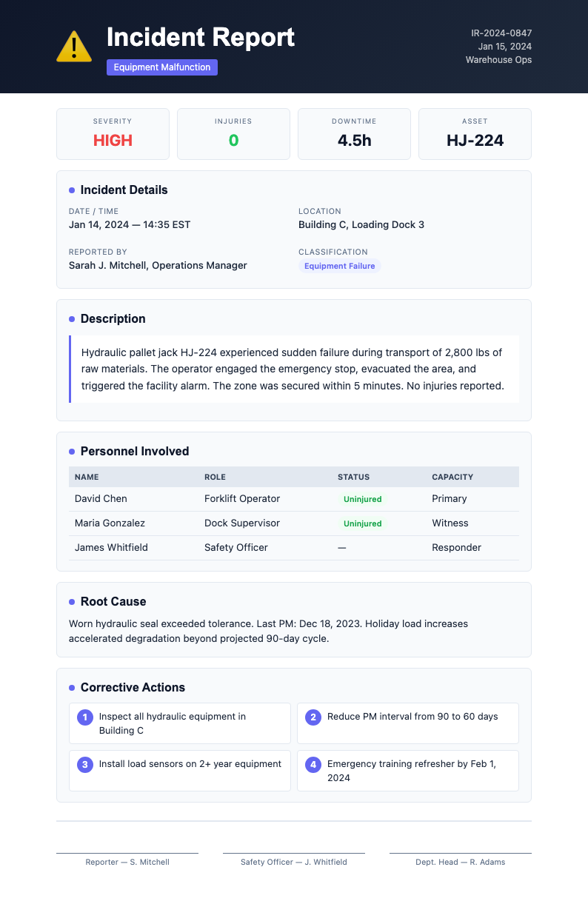This screenshot has height=924, width=588.
Task: Click corrective action number 4 circle
Action: coord(313,764)
